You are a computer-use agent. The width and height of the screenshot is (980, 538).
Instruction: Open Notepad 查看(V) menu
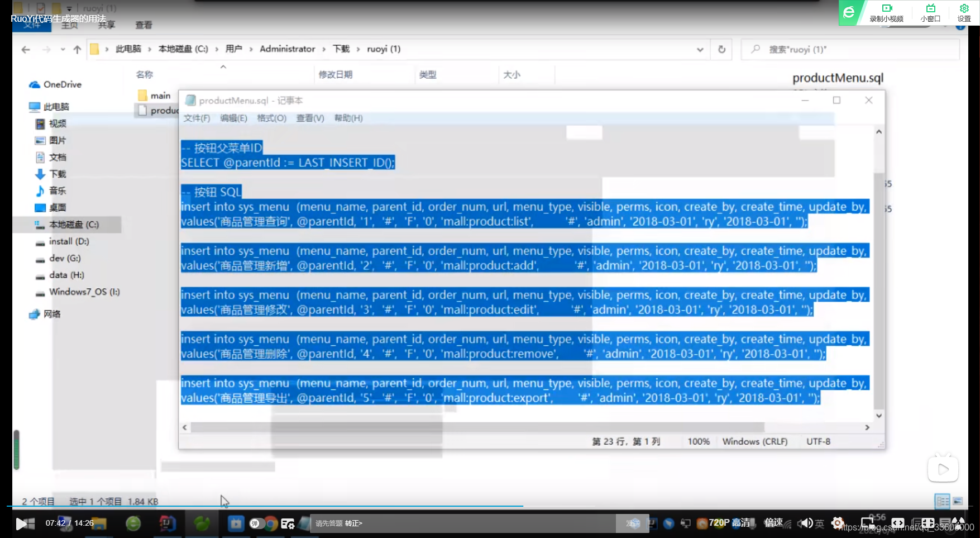pyautogui.click(x=310, y=118)
